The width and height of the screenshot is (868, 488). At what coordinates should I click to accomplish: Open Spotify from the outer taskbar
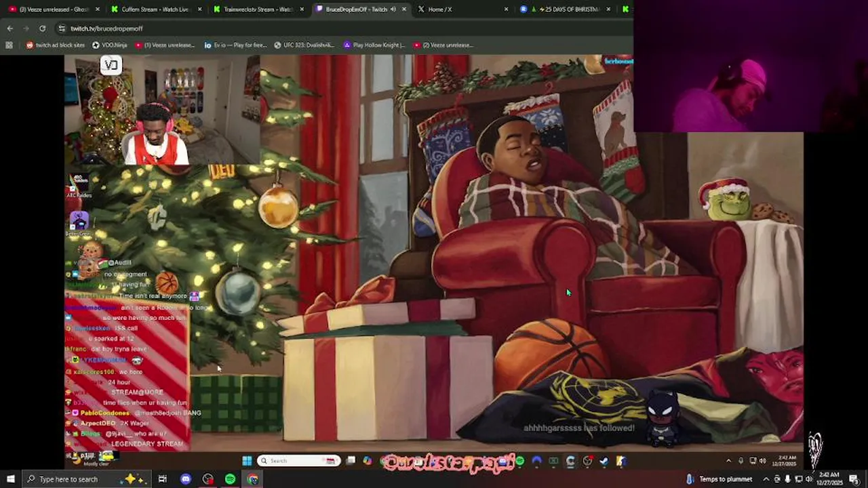(x=230, y=479)
